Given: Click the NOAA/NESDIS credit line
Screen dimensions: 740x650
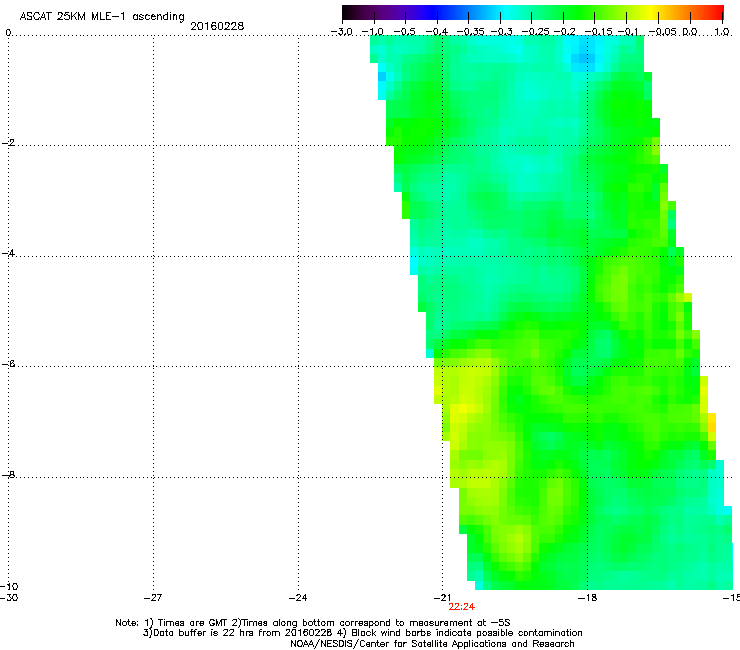Looking at the screenshot, I should click(x=432, y=644).
